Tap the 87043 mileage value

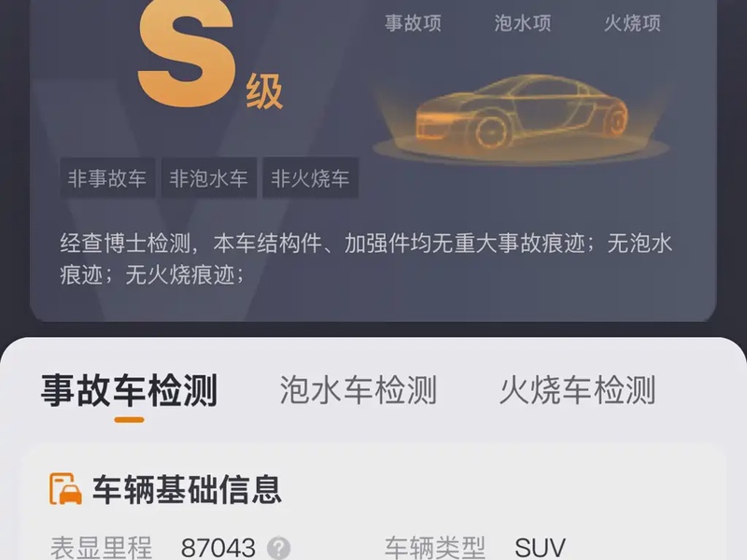[218, 548]
